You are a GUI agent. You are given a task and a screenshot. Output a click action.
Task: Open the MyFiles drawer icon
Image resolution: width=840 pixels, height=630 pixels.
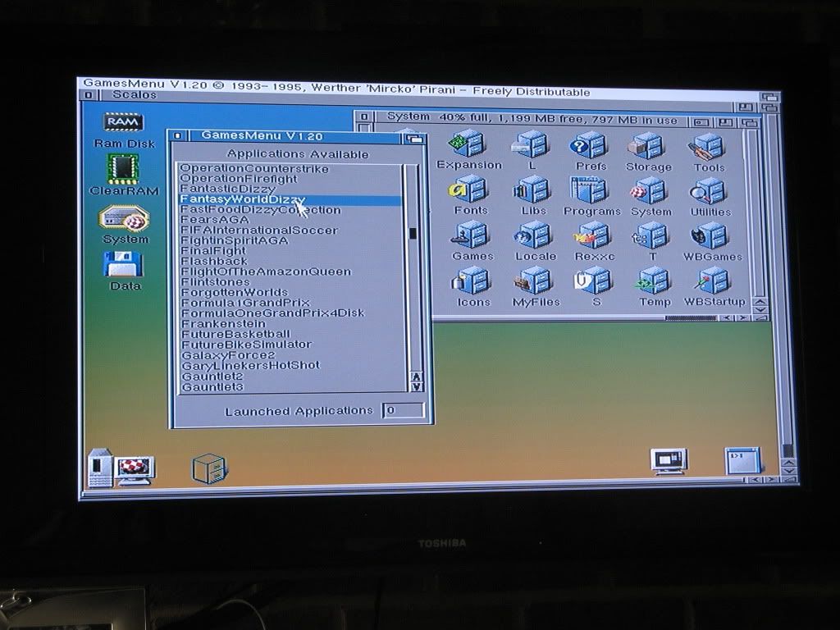click(533, 282)
